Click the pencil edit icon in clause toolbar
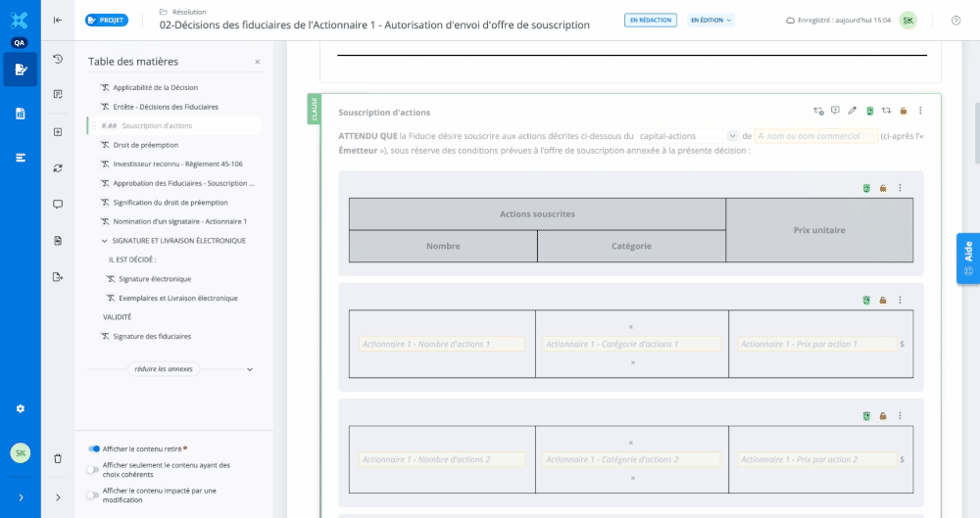980x518 pixels. pyautogui.click(x=853, y=111)
